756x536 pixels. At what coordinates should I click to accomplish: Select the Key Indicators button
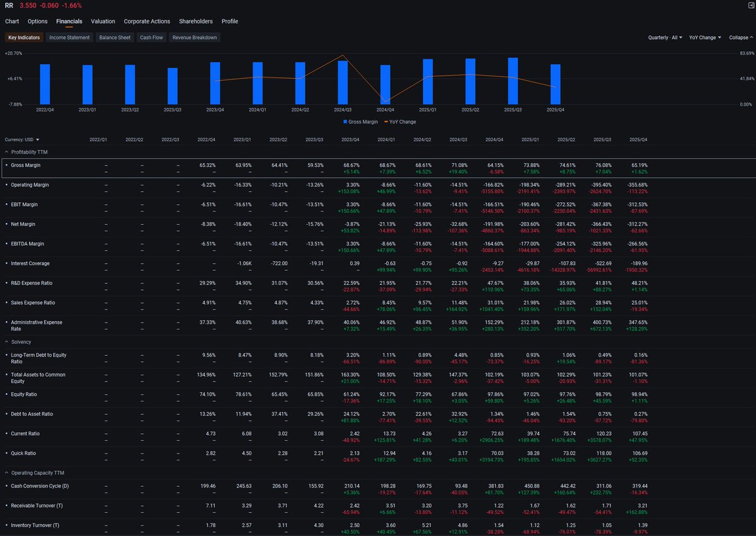(24, 38)
